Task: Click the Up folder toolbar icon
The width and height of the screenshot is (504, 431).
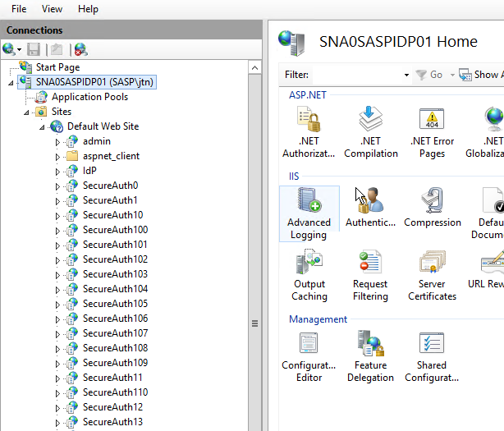Action: click(x=57, y=49)
